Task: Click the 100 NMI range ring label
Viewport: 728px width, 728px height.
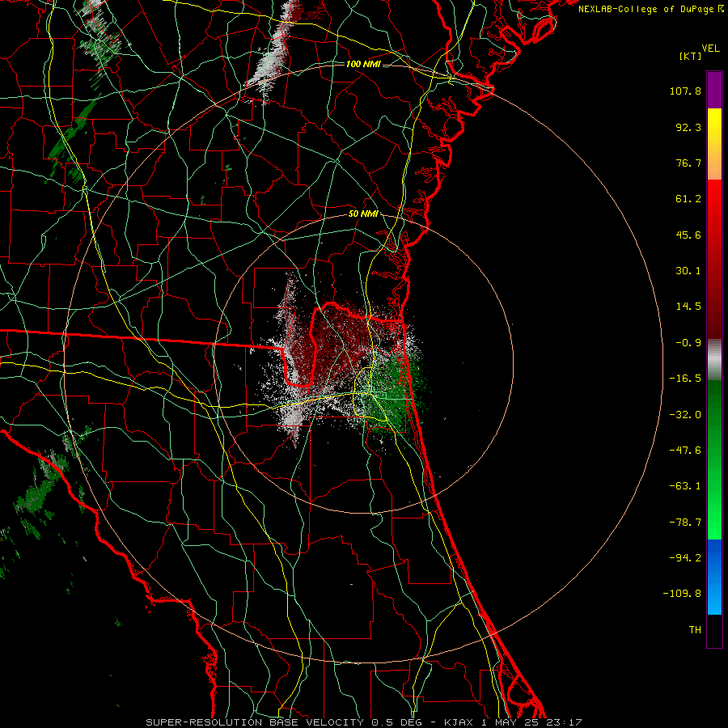Action: point(363,64)
